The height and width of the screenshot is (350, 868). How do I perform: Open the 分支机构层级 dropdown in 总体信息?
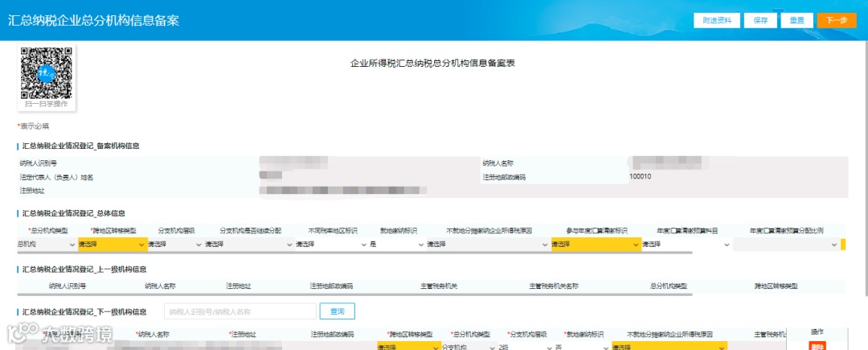click(x=174, y=245)
